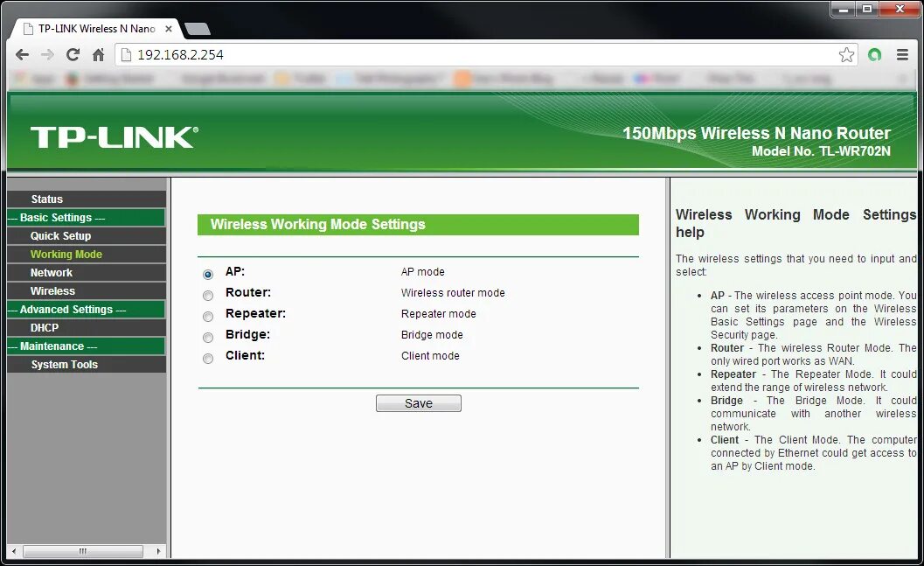Click the sidebar horizontal scrollbar thumb

coord(82,551)
